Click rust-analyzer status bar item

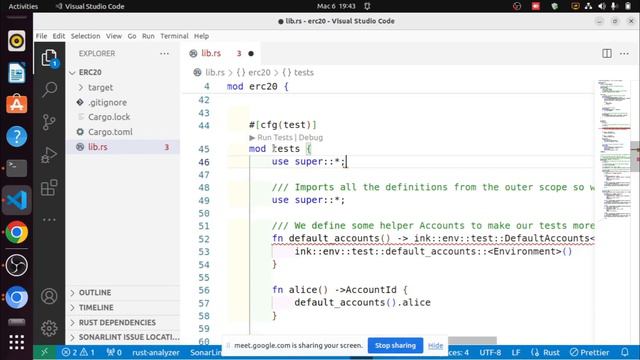[x=156, y=352]
